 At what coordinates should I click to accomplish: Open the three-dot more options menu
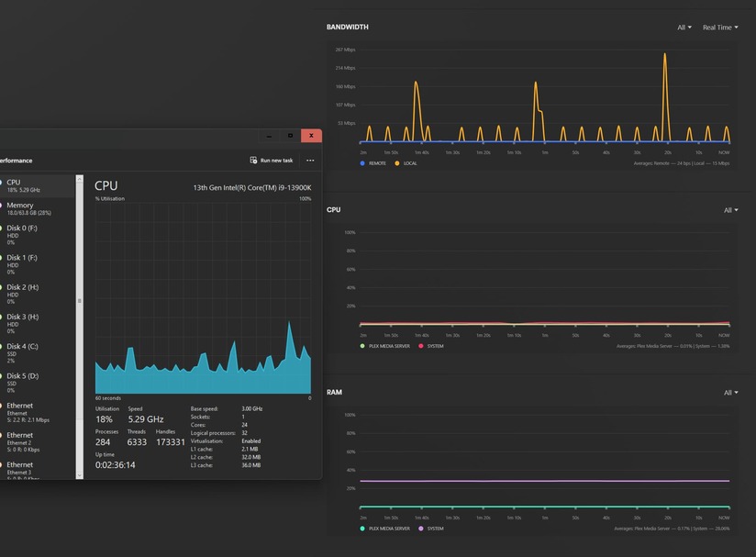[x=310, y=160]
